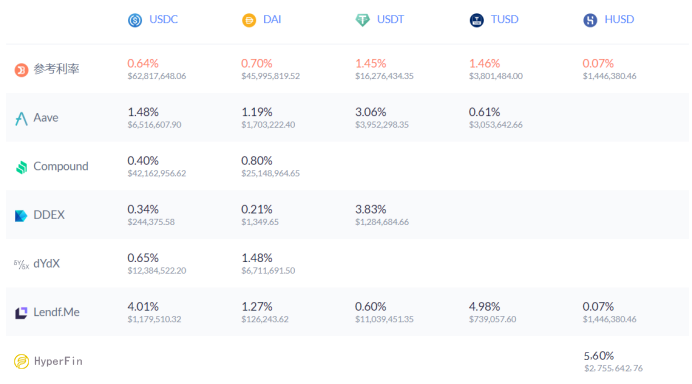Screen dimensions: 692x384
Task: Select the Aave row label
Action: (x=46, y=118)
